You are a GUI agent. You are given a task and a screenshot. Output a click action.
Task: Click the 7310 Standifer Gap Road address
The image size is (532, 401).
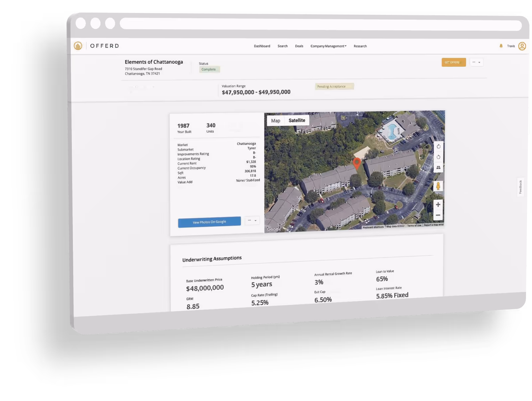[x=143, y=69]
